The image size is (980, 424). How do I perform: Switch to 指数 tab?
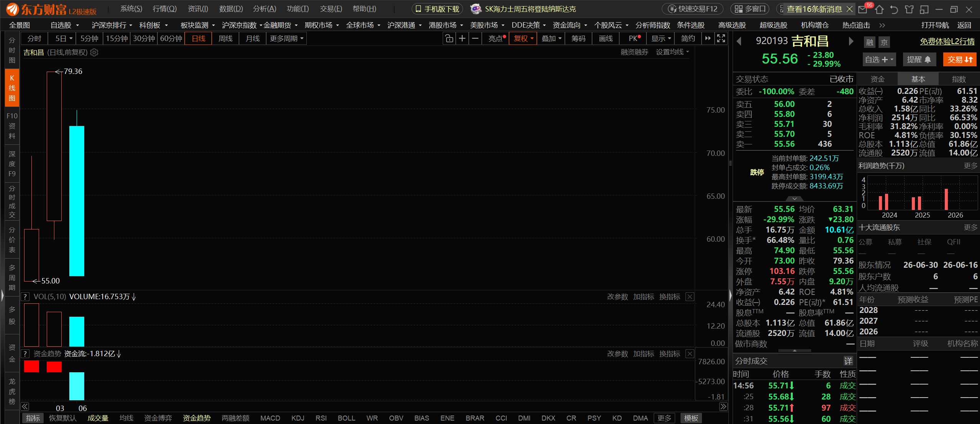[959, 79]
